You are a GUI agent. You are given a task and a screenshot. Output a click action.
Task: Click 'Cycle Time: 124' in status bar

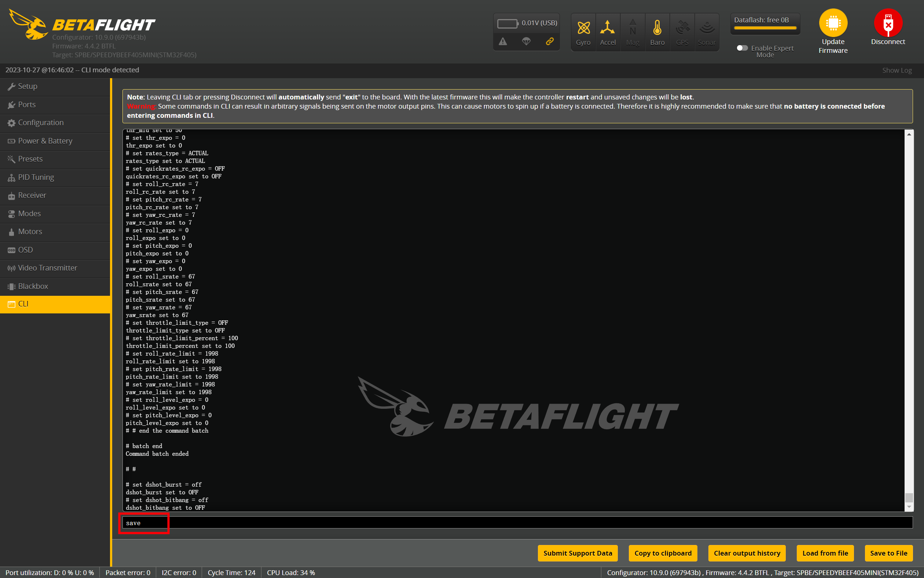231,572
